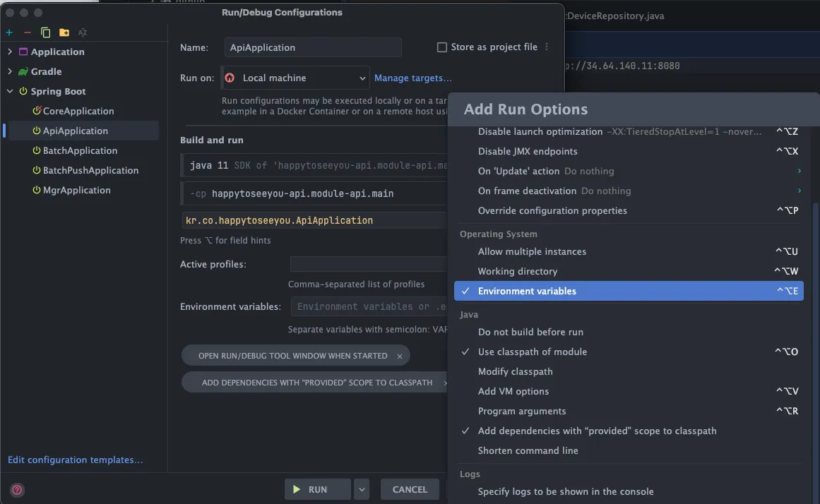Click the Local machine home icon
Viewport: 820px width, 504px height.
click(x=230, y=78)
